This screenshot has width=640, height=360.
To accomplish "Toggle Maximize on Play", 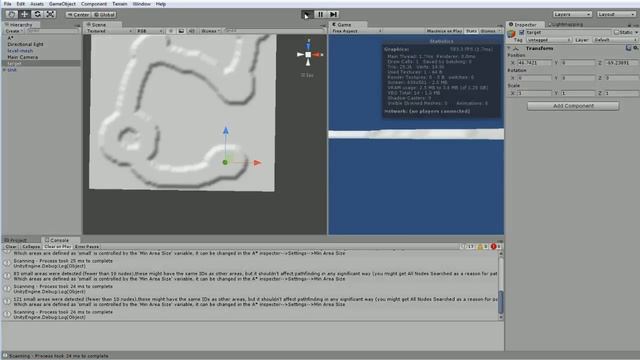I will pos(444,31).
